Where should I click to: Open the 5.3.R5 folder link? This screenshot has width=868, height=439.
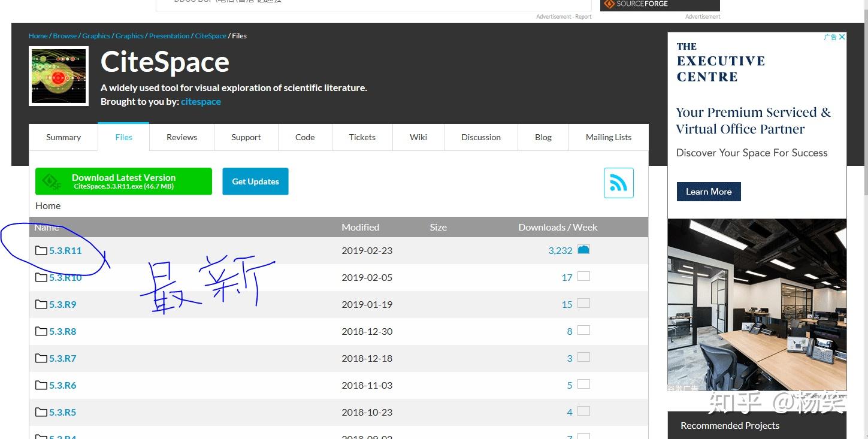click(x=63, y=412)
